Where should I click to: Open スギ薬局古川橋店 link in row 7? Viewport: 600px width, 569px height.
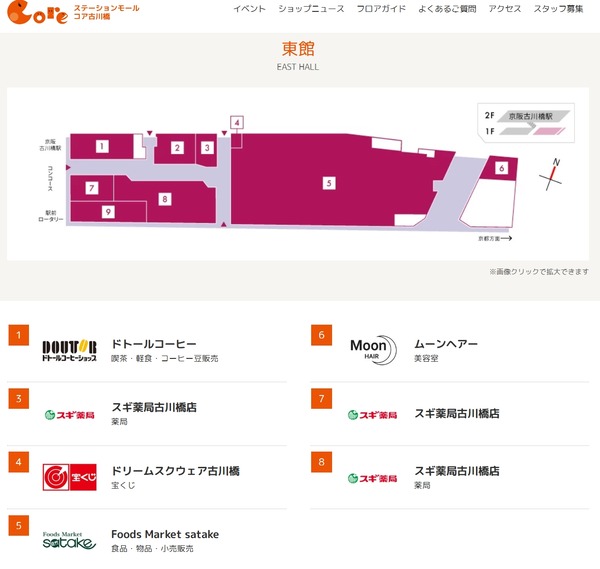457,413
